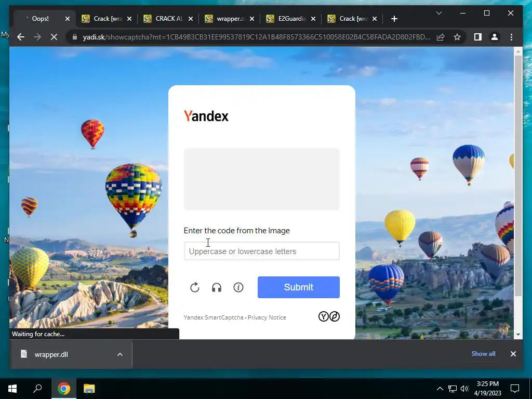This screenshot has height=399, width=532.
Task: Click the Submit button
Action: (x=299, y=287)
